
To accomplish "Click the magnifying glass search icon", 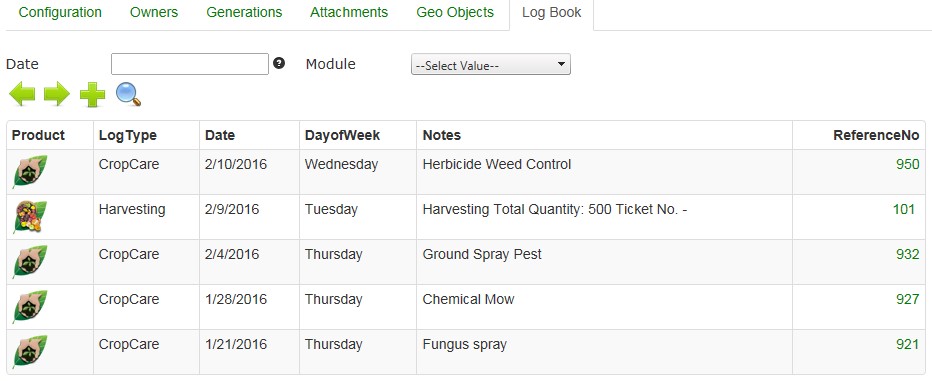I will [128, 95].
